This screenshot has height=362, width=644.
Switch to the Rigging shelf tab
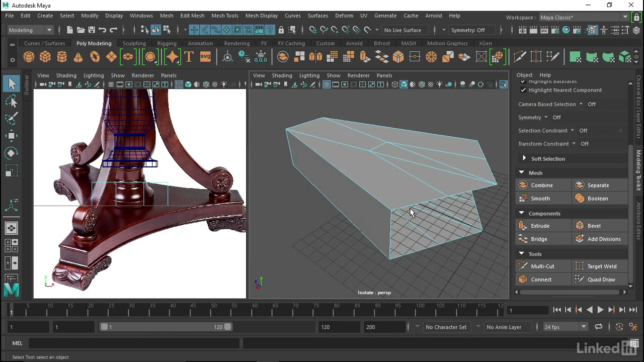[167, 43]
